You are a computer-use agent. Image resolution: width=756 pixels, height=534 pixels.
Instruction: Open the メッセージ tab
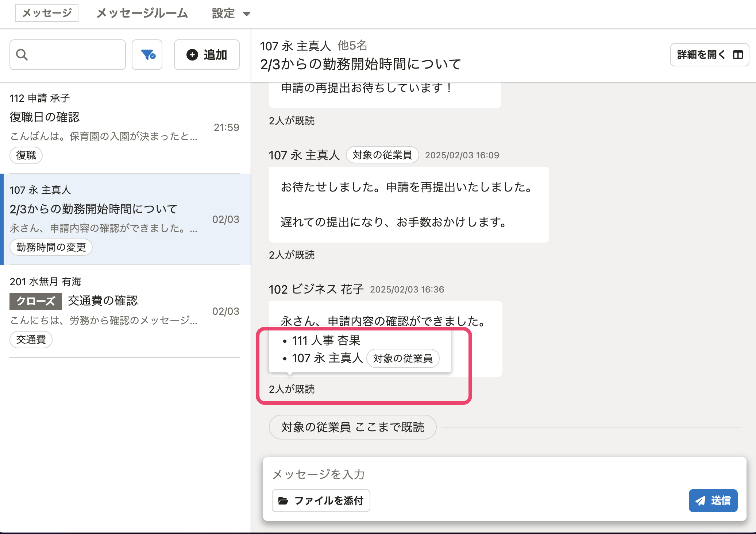pyautogui.click(x=47, y=13)
